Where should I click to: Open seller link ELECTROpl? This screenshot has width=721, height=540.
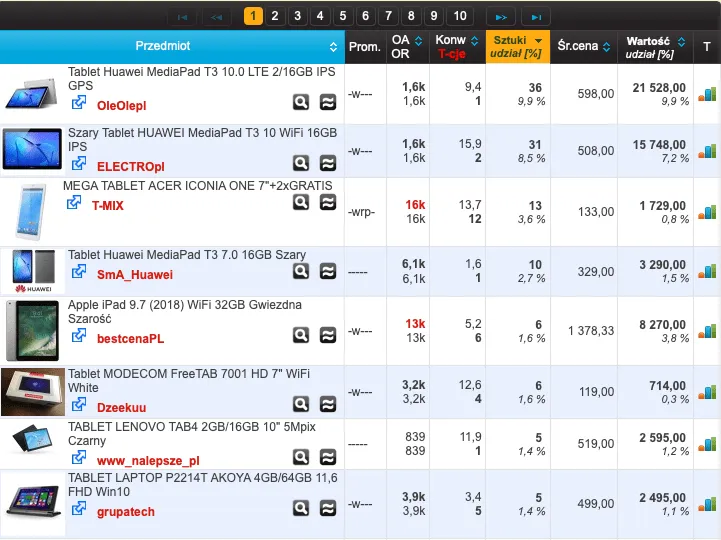point(131,167)
